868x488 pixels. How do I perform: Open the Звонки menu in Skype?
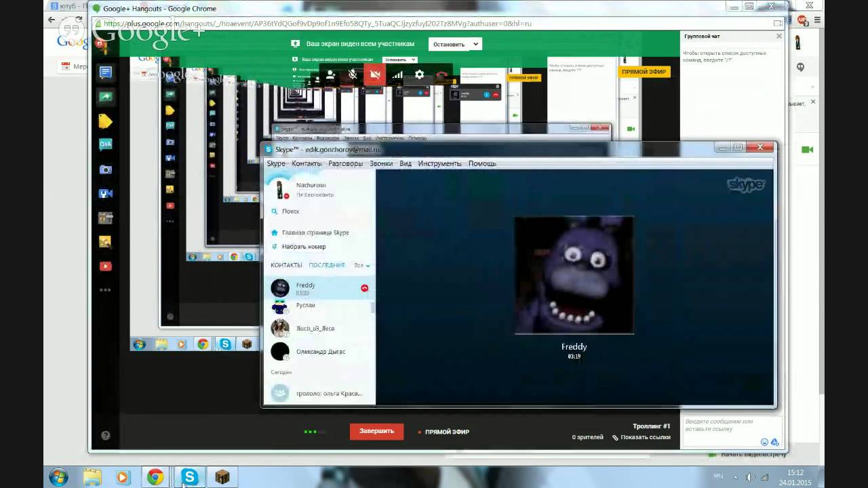click(x=381, y=163)
